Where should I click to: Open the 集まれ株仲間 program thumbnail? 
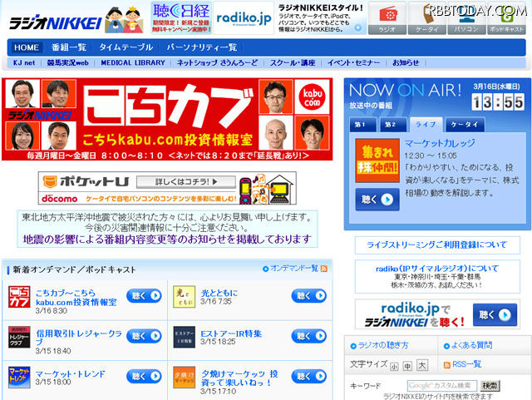point(377,160)
